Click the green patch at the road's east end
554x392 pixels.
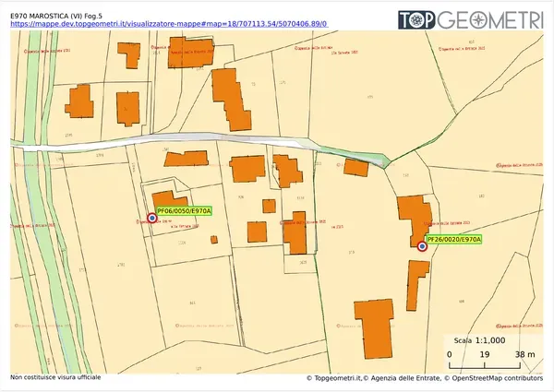379,163
